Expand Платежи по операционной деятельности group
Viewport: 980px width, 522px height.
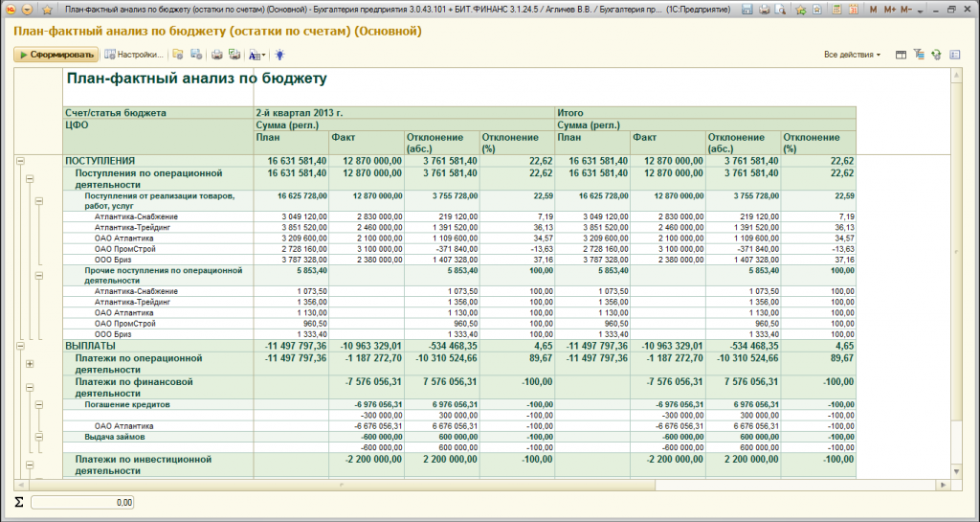coord(30,364)
